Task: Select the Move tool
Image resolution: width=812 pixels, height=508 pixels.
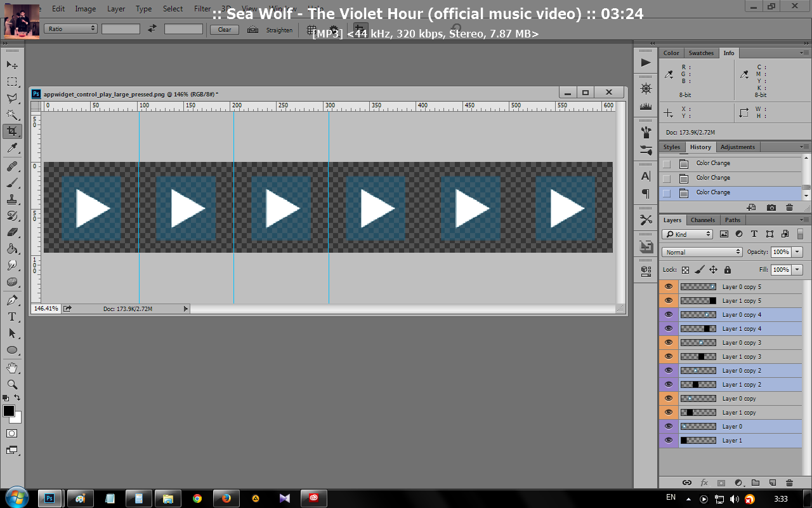Action: (x=12, y=65)
